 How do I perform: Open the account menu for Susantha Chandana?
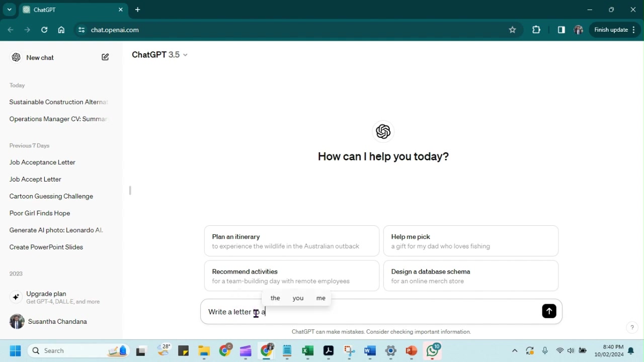pos(60,322)
